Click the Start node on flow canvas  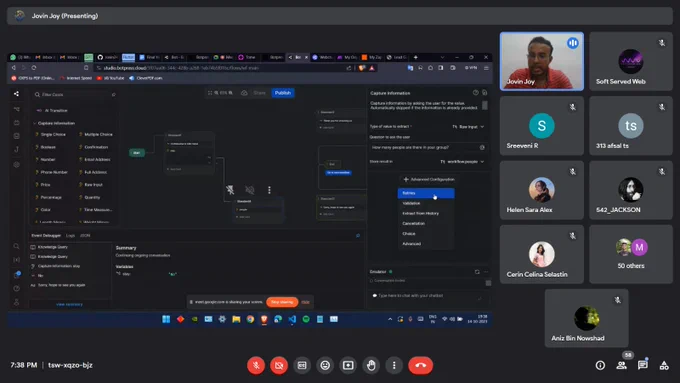tap(137, 153)
